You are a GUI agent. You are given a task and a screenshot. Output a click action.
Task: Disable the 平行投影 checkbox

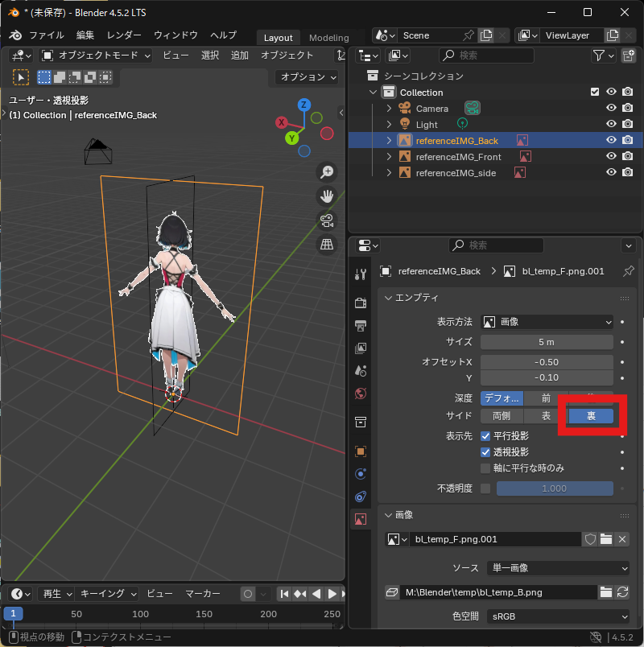click(x=485, y=435)
